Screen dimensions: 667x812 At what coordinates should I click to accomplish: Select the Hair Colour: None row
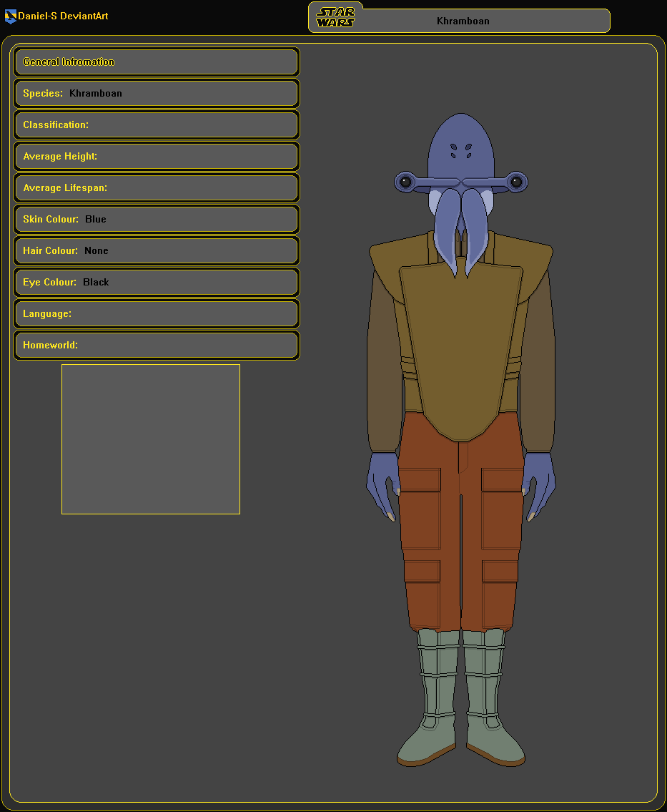point(157,250)
